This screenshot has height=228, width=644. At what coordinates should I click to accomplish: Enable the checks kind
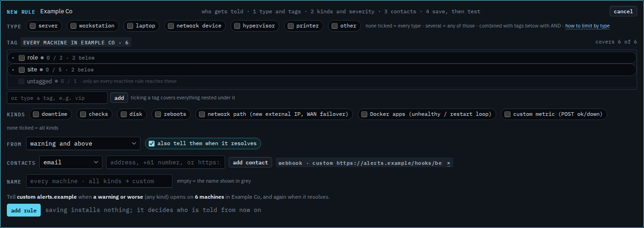tap(83, 114)
